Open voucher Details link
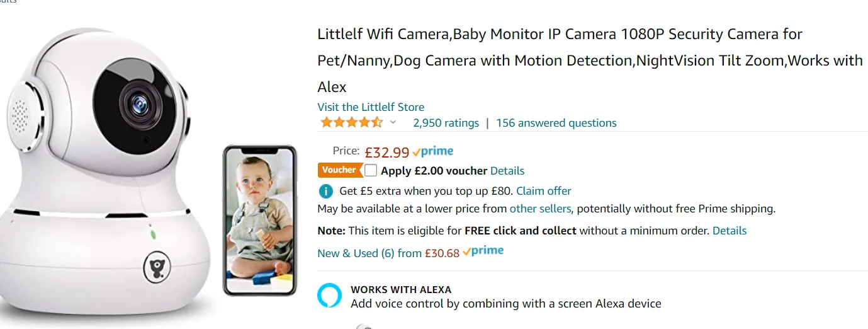 click(507, 171)
